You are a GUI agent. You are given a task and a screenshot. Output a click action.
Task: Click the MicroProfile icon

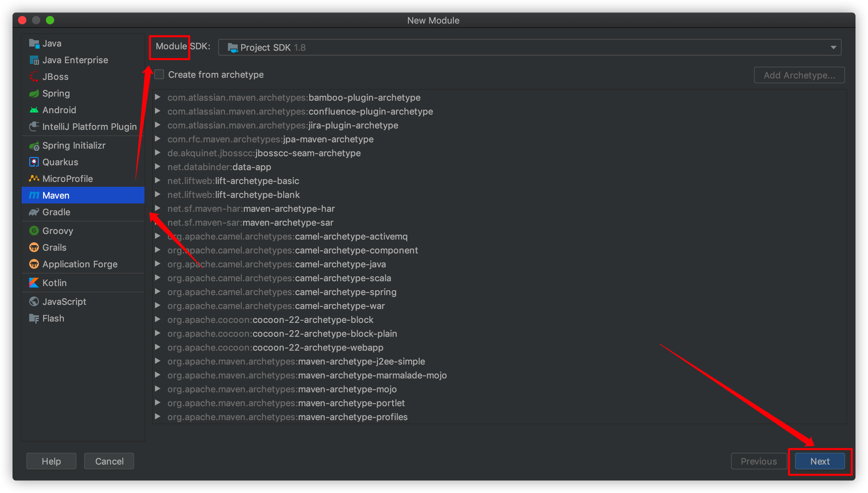click(x=34, y=179)
